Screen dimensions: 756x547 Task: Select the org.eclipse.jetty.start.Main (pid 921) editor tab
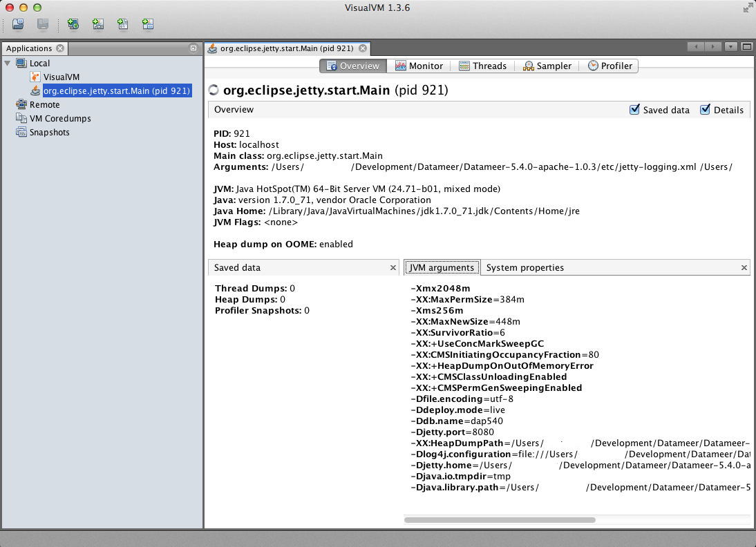click(287, 48)
